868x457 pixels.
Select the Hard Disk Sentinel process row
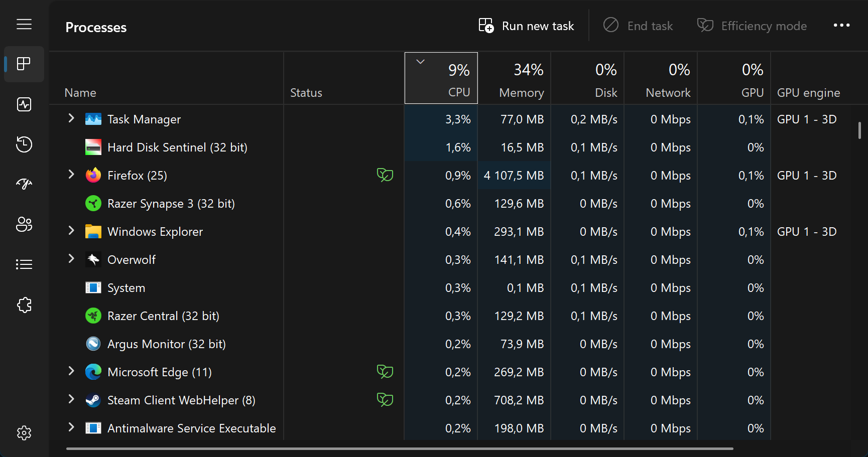click(x=177, y=147)
